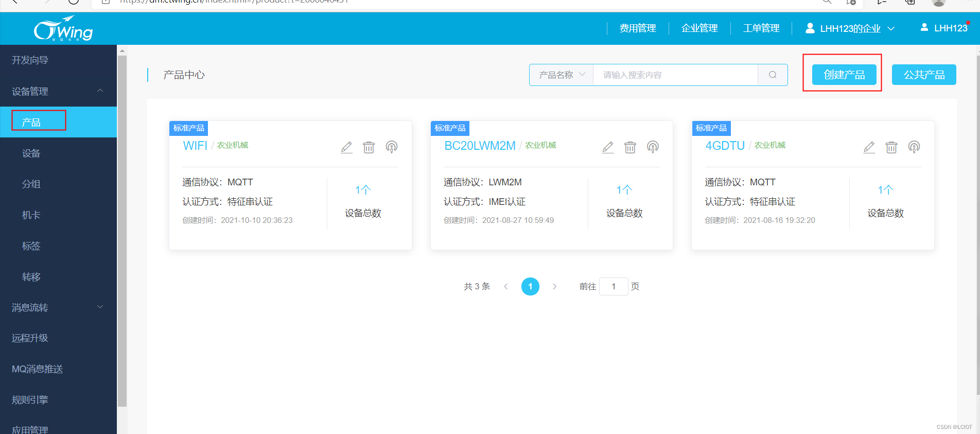Image resolution: width=980 pixels, height=434 pixels.
Task: Open the 4GDTU product link
Action: click(x=725, y=146)
